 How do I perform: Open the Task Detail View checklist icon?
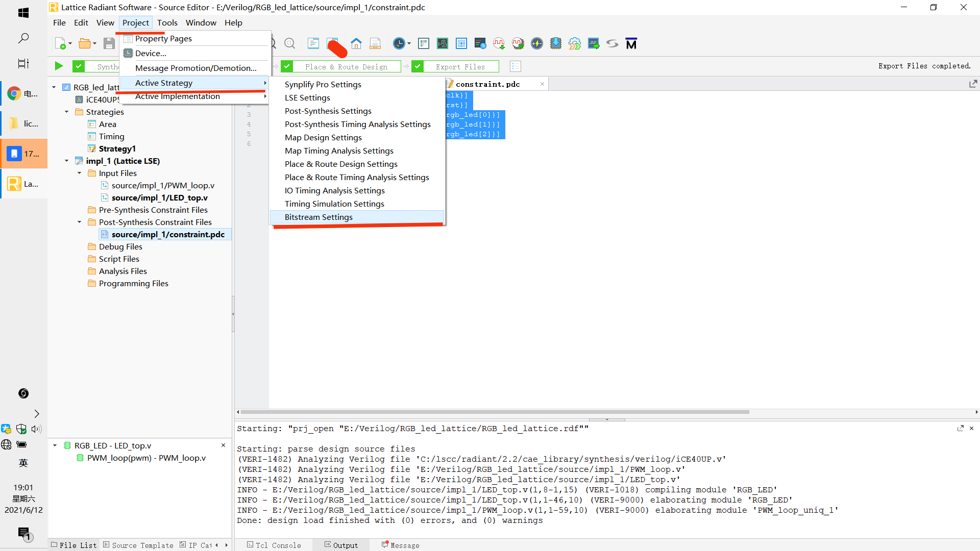[x=516, y=66]
